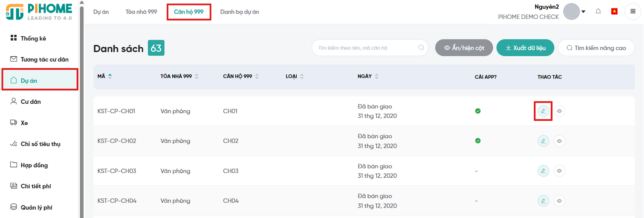This screenshot has height=218, width=644.
Task: Focus the apartment name search field
Action: pyautogui.click(x=364, y=48)
